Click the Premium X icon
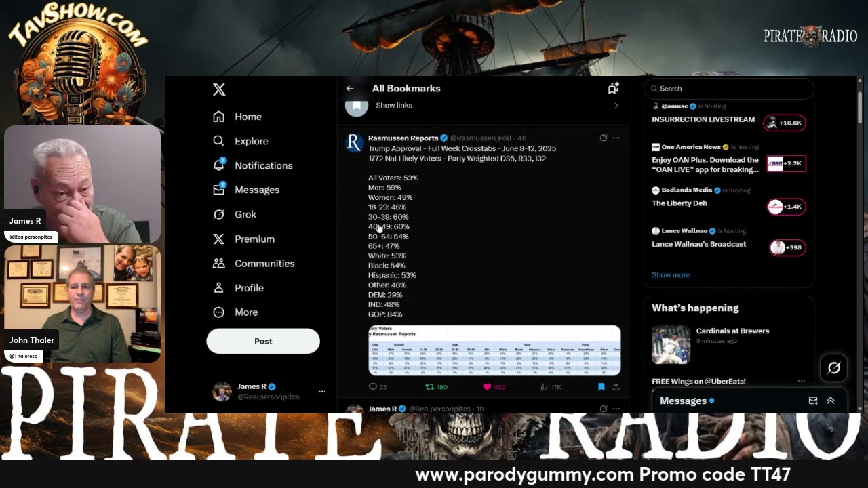 (x=218, y=239)
